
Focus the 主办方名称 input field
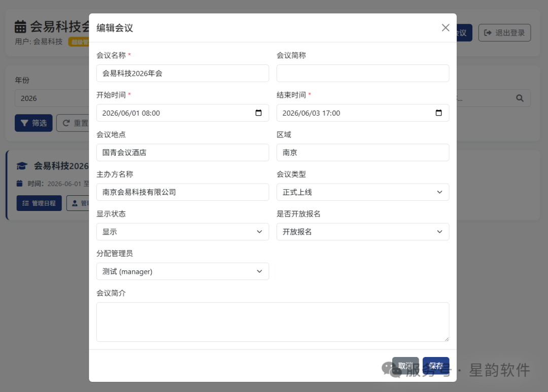pyautogui.click(x=183, y=192)
